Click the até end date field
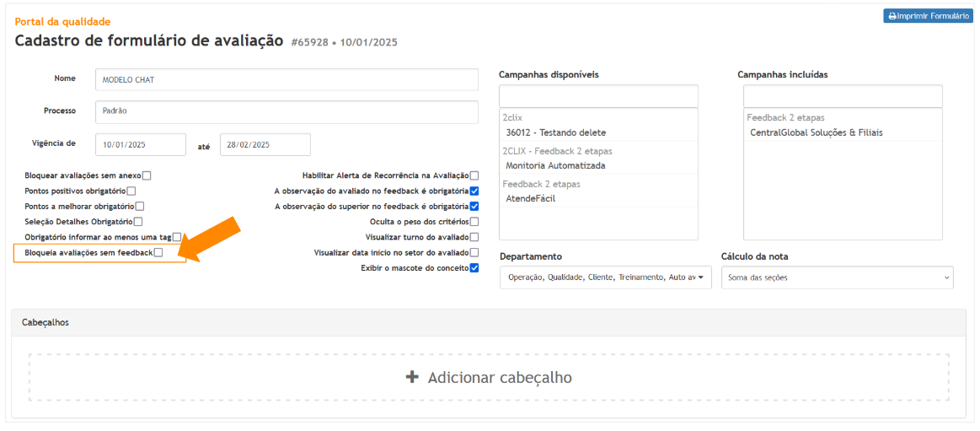Viewport: 980px width, 431px height. coord(265,144)
